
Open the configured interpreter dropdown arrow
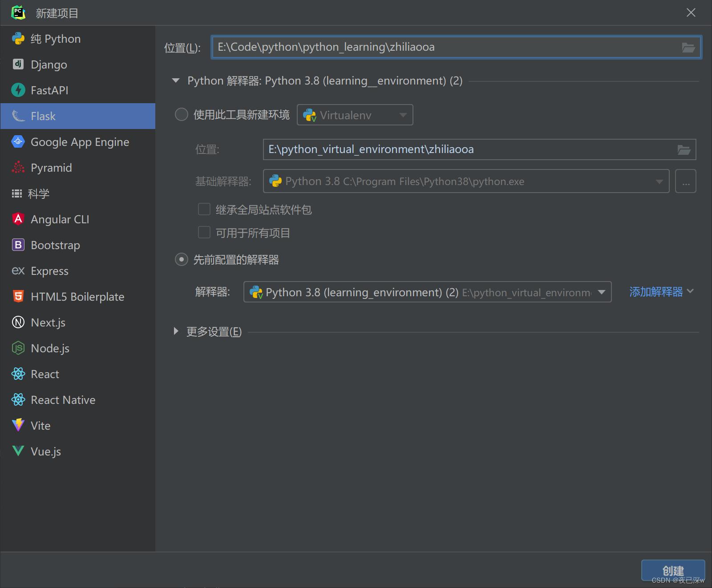(x=602, y=292)
